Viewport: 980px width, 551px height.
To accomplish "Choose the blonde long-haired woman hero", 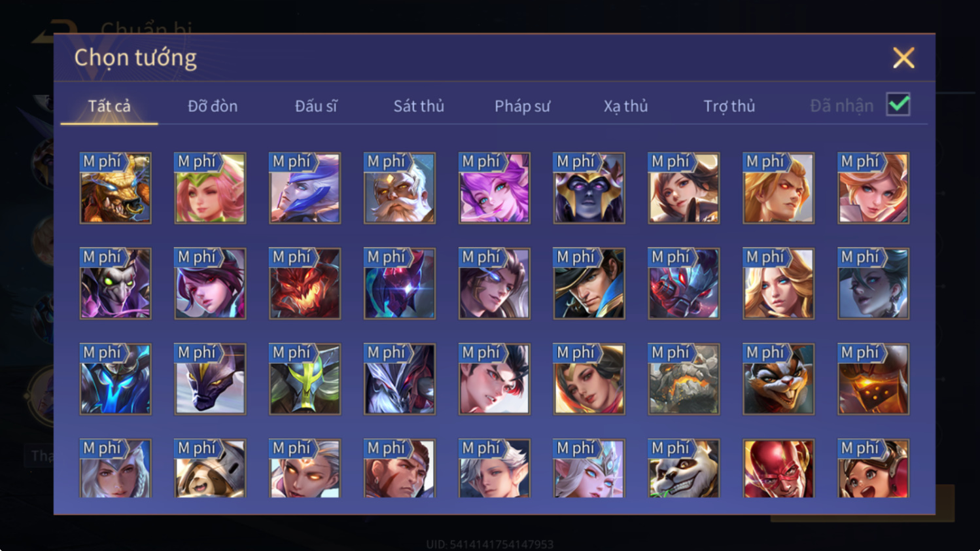I will point(779,284).
